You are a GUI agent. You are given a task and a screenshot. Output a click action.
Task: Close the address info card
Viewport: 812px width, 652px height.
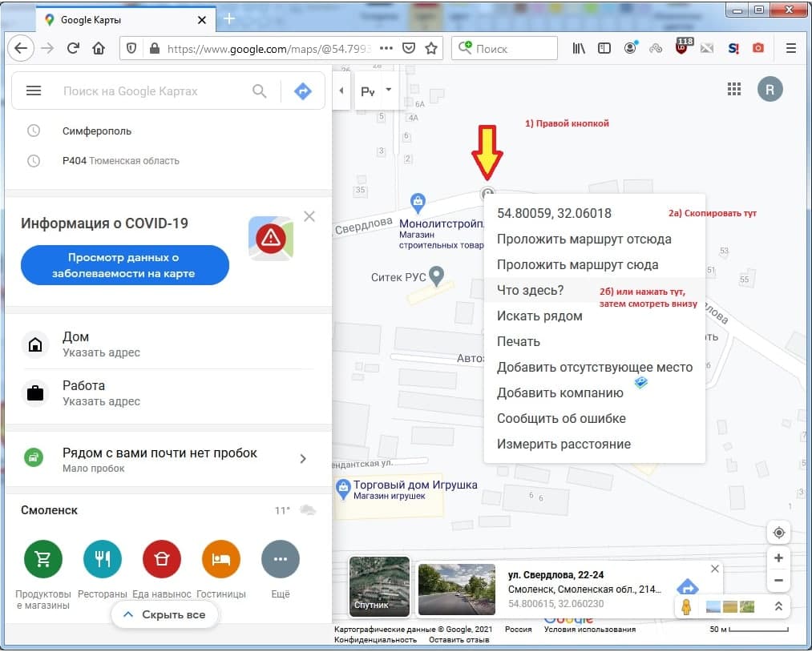click(x=715, y=569)
